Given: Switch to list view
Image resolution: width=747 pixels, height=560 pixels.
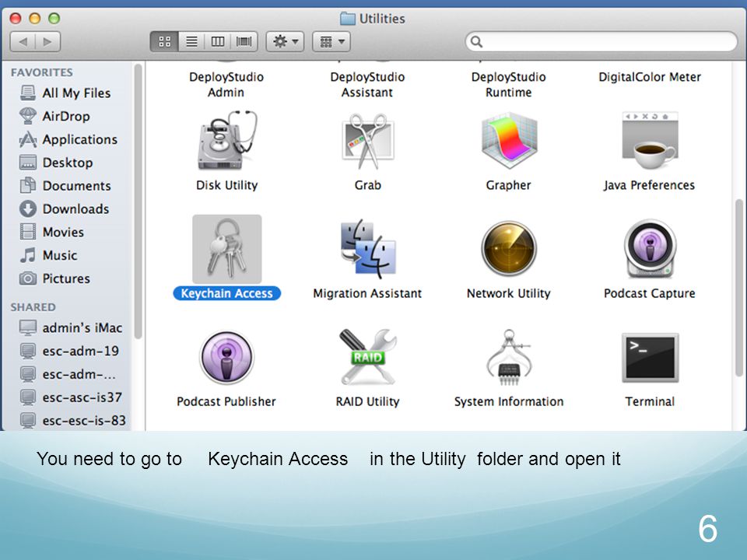Looking at the screenshot, I should [191, 42].
